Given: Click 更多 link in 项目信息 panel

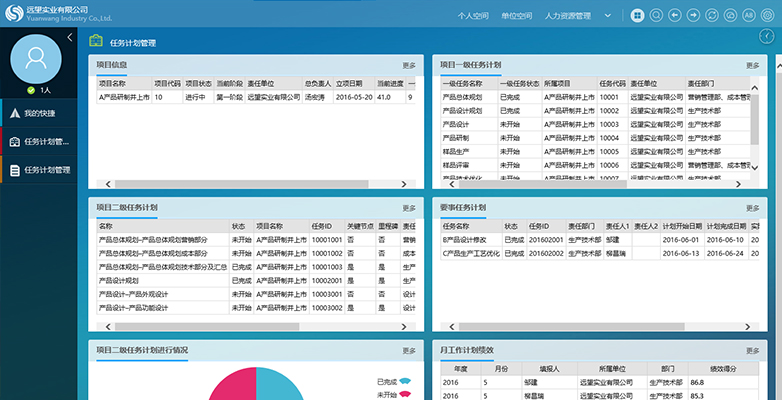Looking at the screenshot, I should point(409,65).
